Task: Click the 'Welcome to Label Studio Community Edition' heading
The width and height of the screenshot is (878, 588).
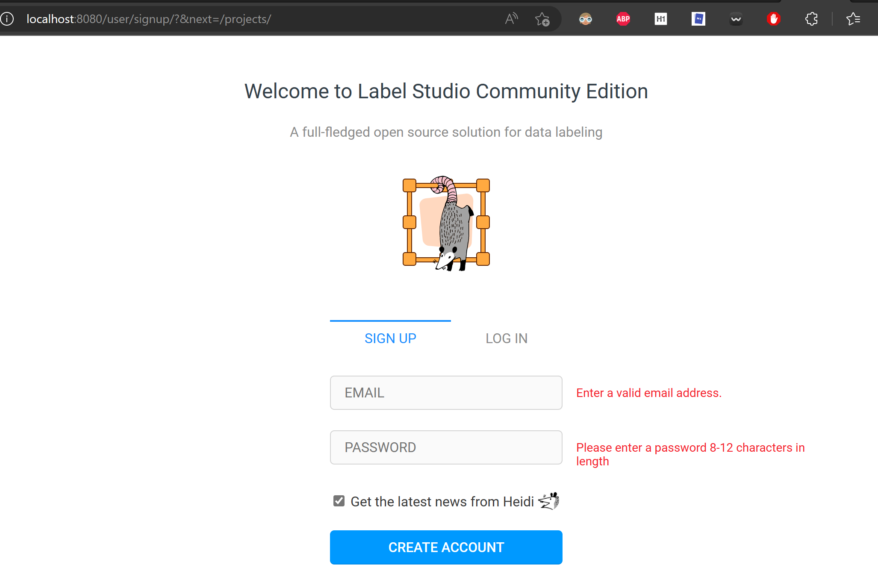Action: point(446,91)
